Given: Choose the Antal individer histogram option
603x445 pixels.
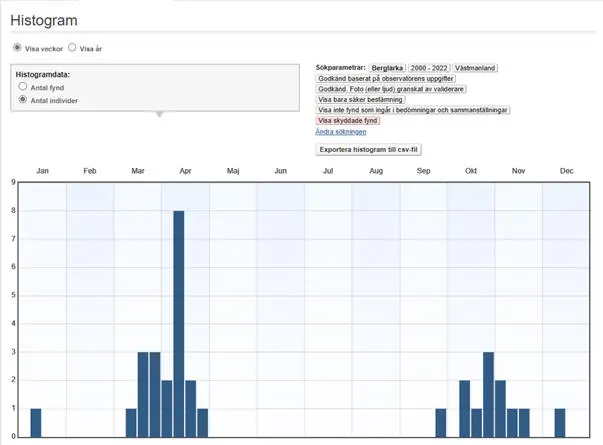Looking at the screenshot, I should (23, 101).
